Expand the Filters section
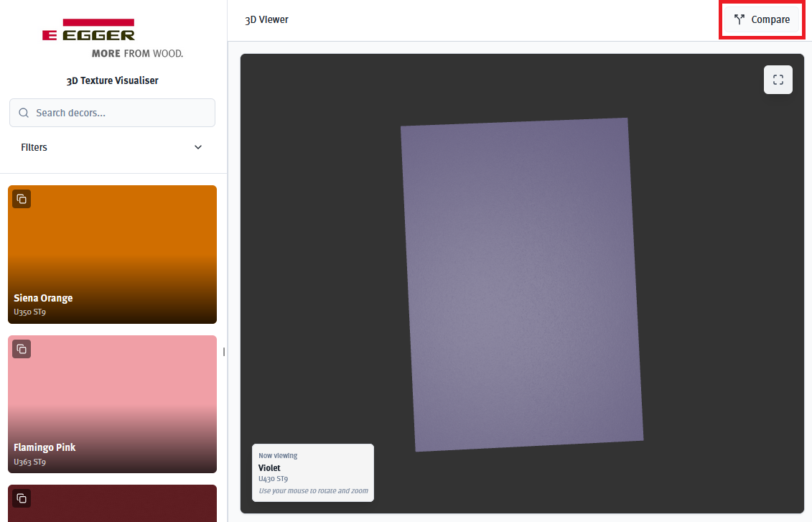 tap(113, 147)
